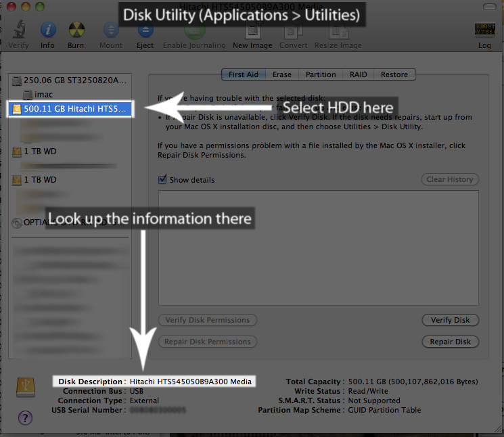The image size is (504, 437).
Task: Click the Mount toolbar icon
Action: point(111,30)
